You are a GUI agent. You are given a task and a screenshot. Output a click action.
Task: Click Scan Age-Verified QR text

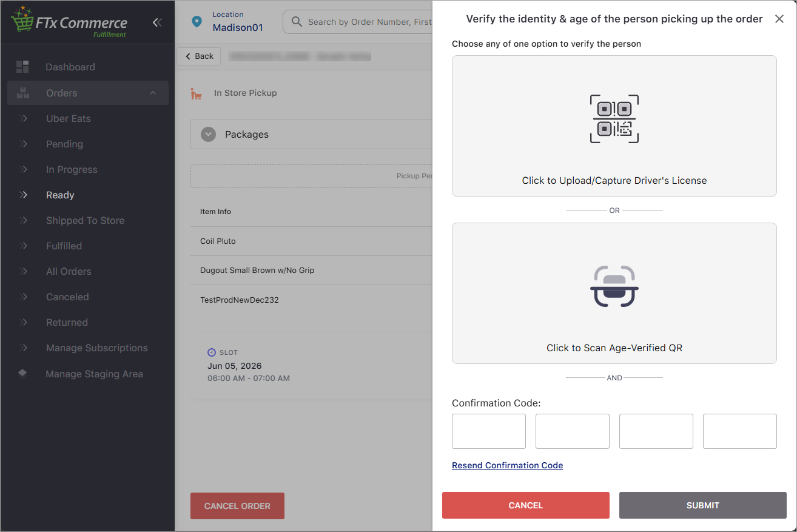tap(614, 348)
